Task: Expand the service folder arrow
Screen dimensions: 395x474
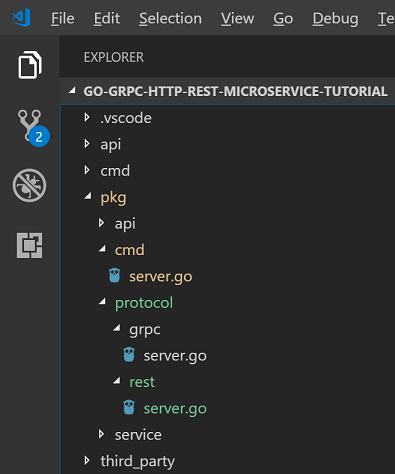Action: click(101, 434)
